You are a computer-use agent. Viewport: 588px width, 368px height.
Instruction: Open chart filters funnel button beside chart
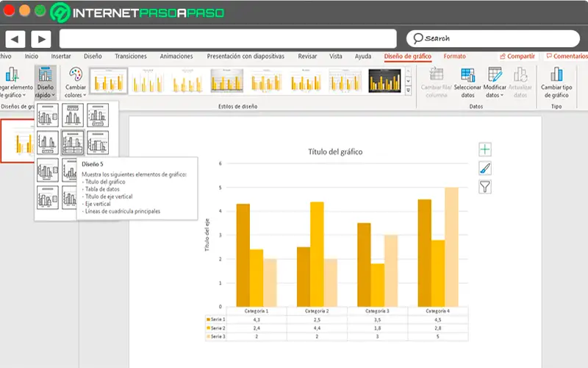(x=485, y=187)
